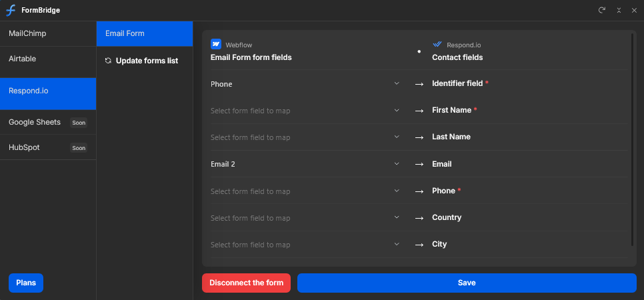The width and height of the screenshot is (644, 300).
Task: Click the Plans button
Action: [x=26, y=283]
